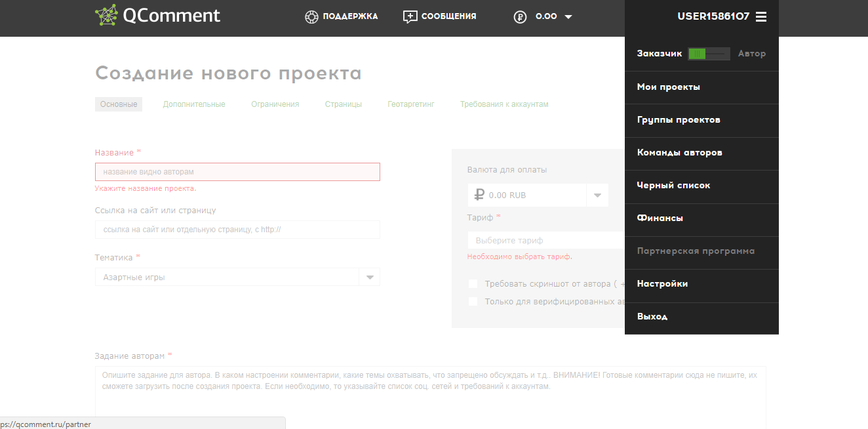
Task: Switch the Заказчик/Автор toggle to Автор
Action: (721, 53)
